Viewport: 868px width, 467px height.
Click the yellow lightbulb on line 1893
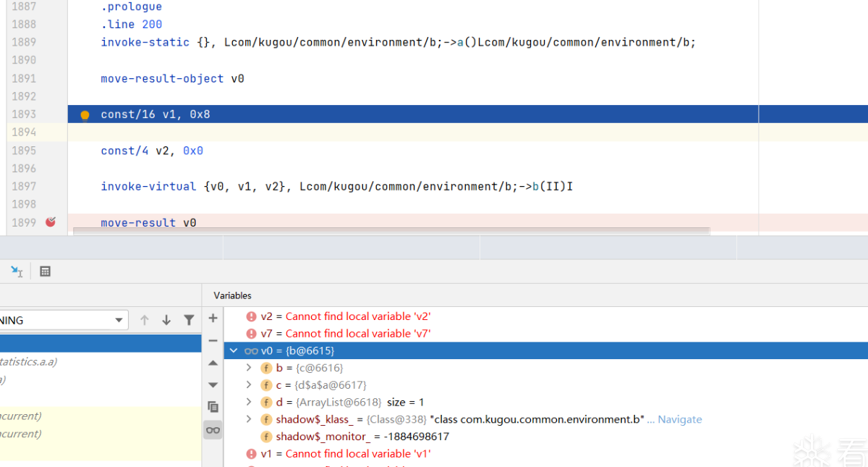coord(85,114)
